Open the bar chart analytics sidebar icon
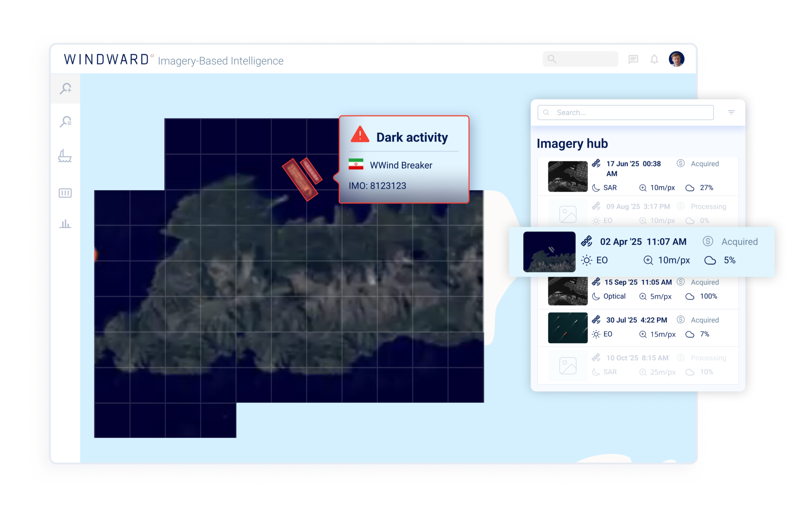Image resolution: width=796 pixels, height=532 pixels. [x=65, y=224]
